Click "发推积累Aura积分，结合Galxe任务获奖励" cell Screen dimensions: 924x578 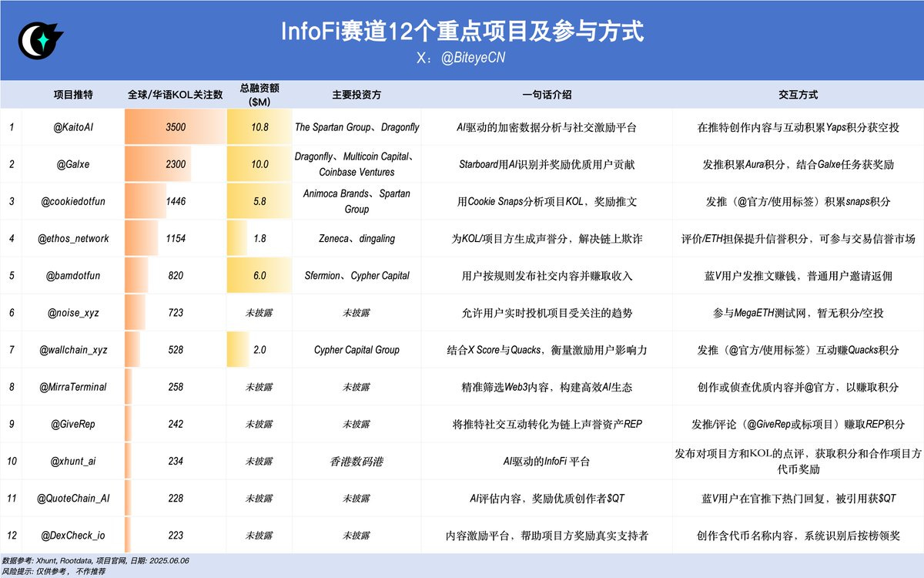coord(798,164)
